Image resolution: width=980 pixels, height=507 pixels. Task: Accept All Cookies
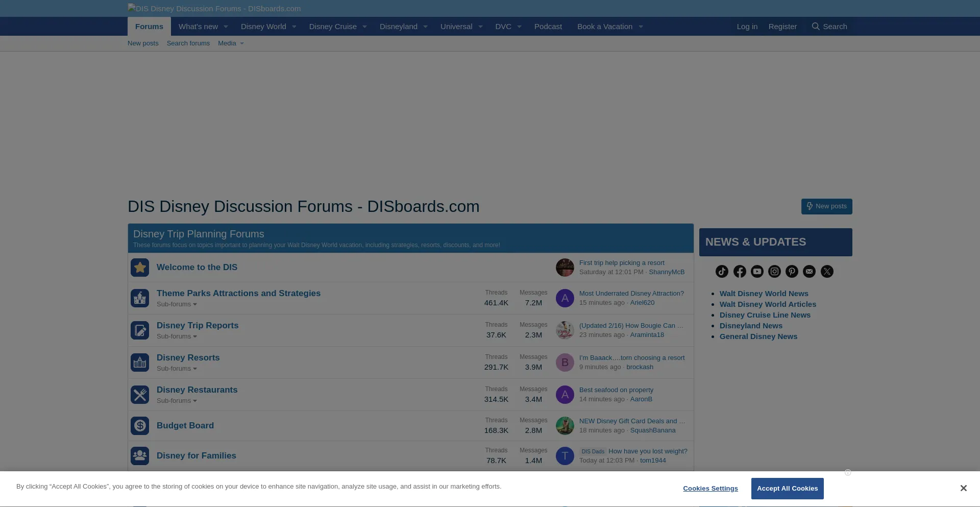pos(787,489)
